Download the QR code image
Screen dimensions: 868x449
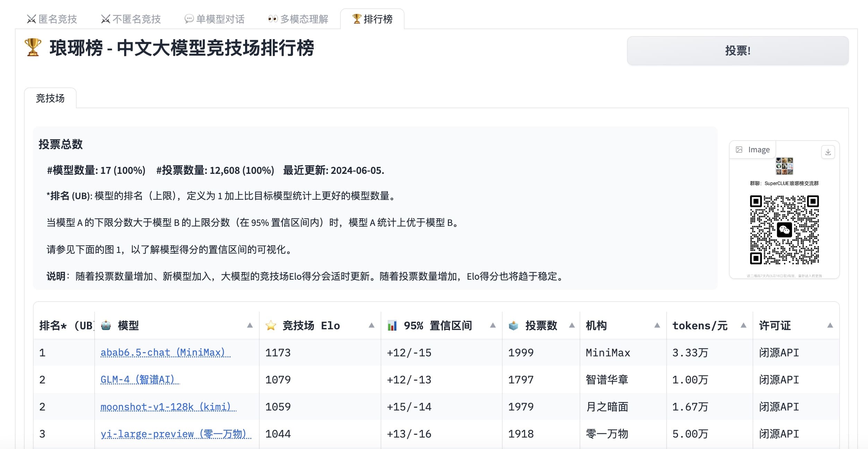click(x=828, y=152)
